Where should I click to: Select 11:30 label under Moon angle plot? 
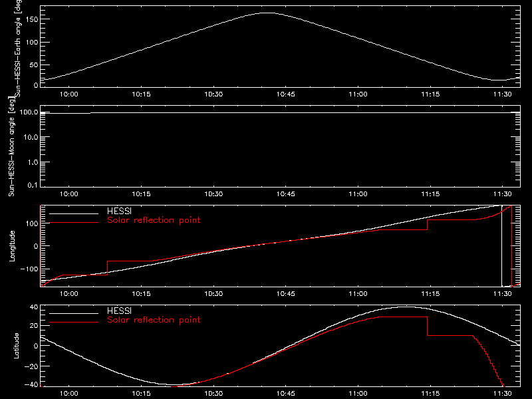tap(503, 194)
